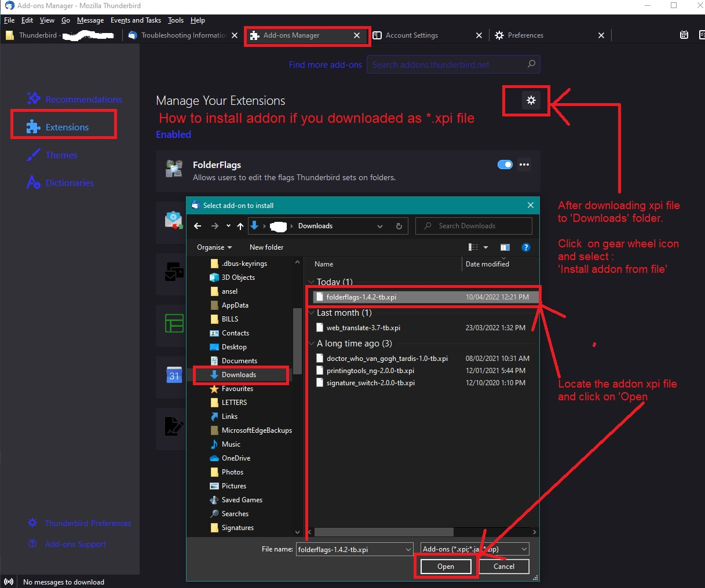The width and height of the screenshot is (705, 588).
Task: Open the calendar icon in the top-right toolbar
Action: (x=684, y=35)
